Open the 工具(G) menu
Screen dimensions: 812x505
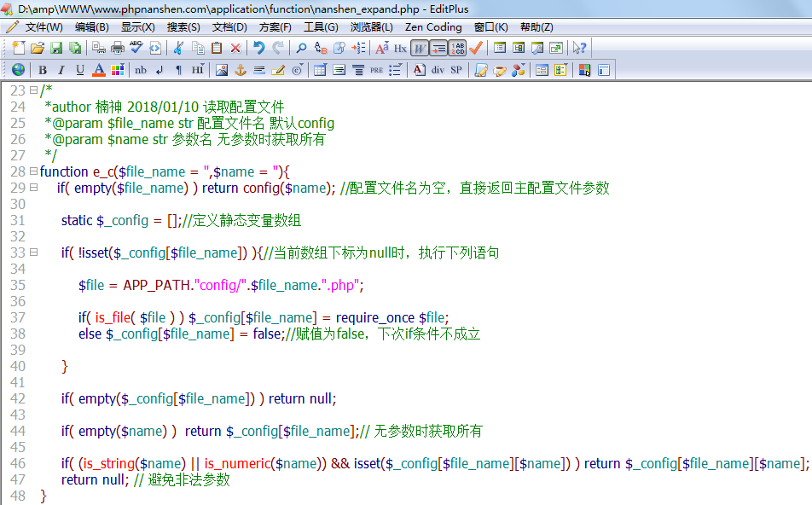321,27
